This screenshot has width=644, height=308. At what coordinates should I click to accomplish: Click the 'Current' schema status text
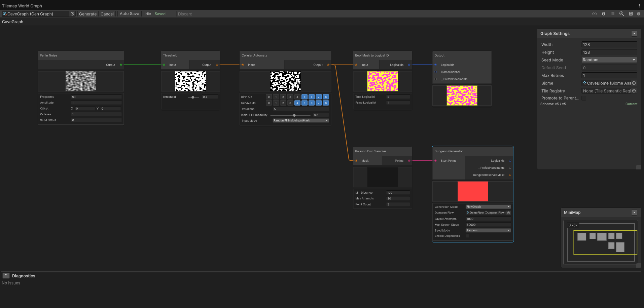coord(631,104)
